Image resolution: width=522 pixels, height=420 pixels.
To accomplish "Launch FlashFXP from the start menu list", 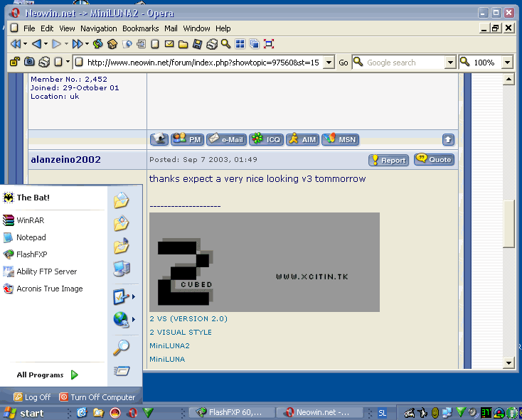I will coord(32,254).
